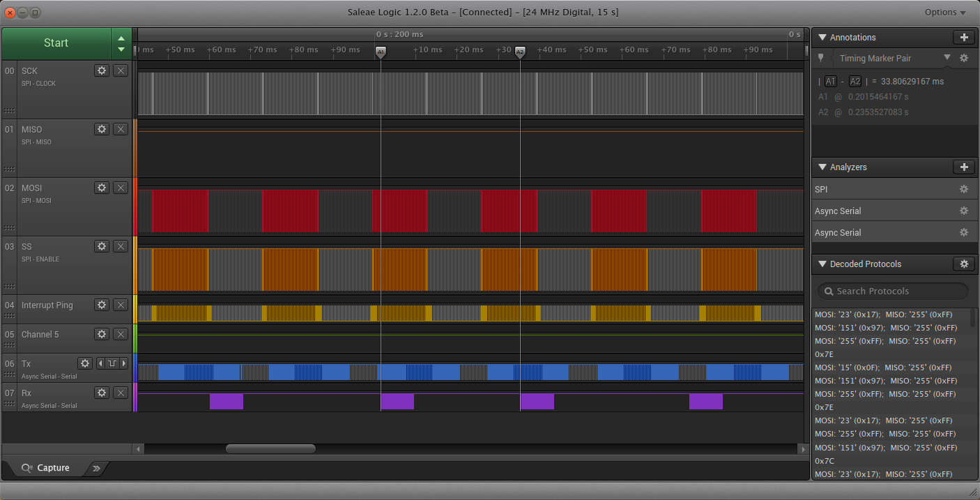Click the Timing Marker Pair gear icon
The width and height of the screenshot is (980, 500).
tap(964, 59)
